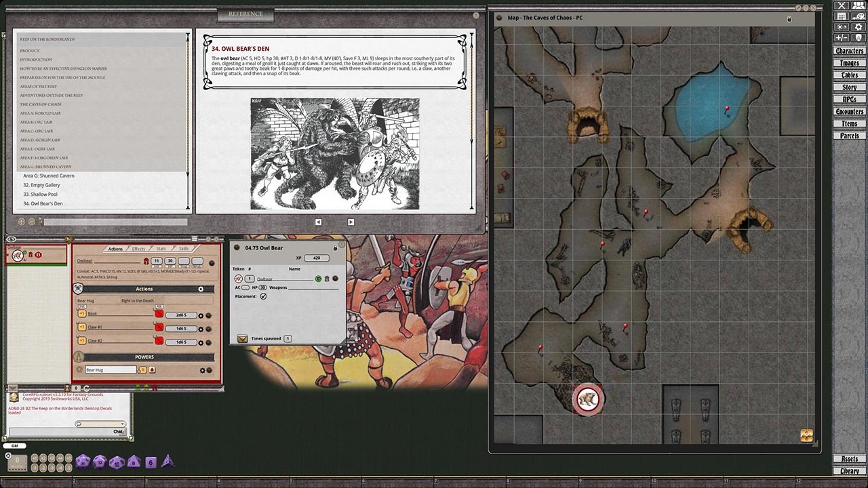This screenshot has height=488, width=868.
Task: Open the Options settings gear in the sidebar
Action: point(858,26)
